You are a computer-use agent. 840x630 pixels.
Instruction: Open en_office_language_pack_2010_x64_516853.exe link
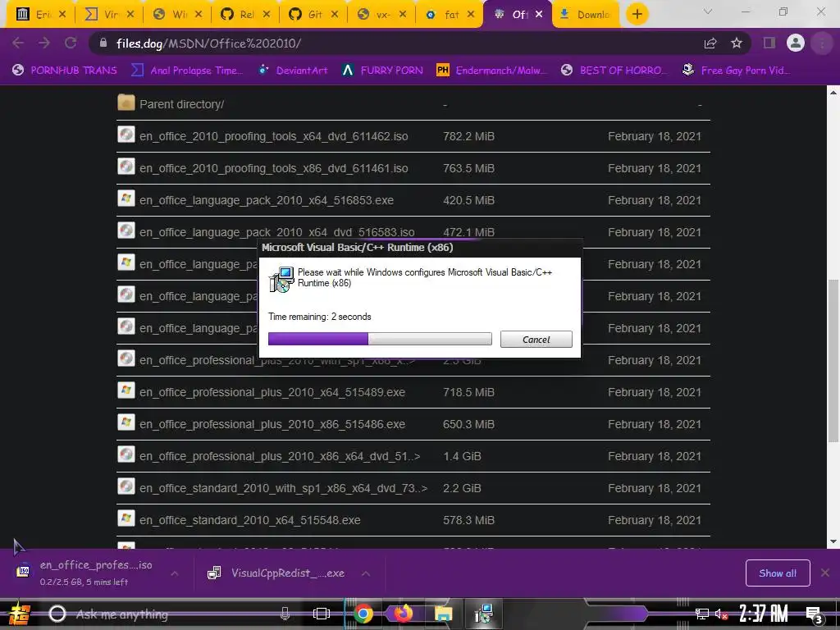point(267,200)
